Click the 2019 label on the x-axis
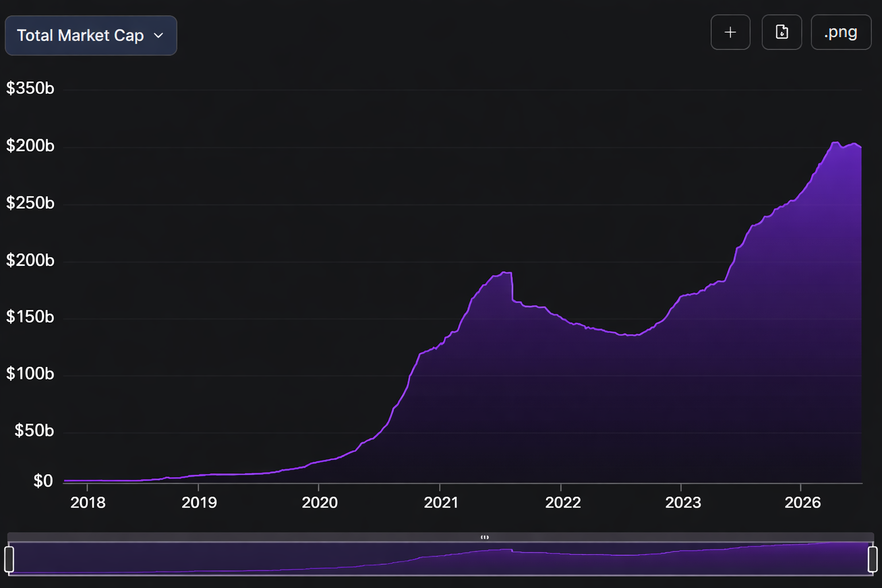Screen dimensions: 882x588 coord(199,502)
